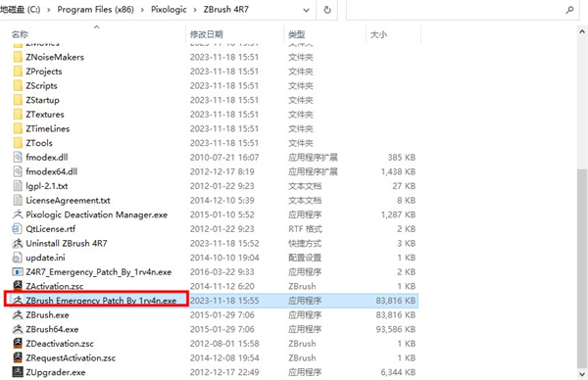
Task: Click the ZTools folder icon
Action: coord(18,143)
